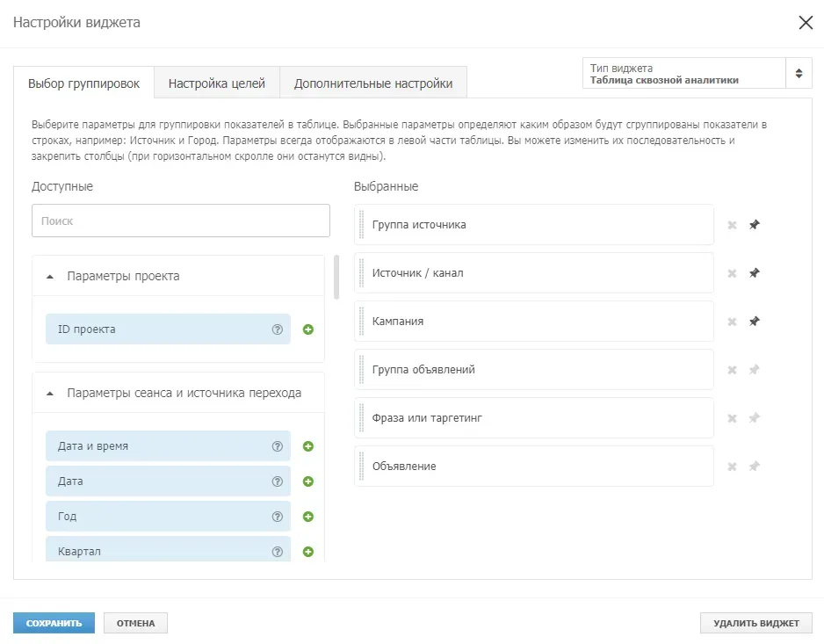Click the available parameters list scrollbar
The image size is (824, 644).
(336, 277)
